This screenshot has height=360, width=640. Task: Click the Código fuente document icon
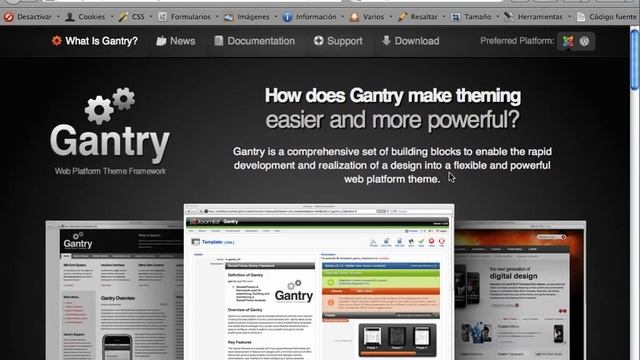pos(581,17)
